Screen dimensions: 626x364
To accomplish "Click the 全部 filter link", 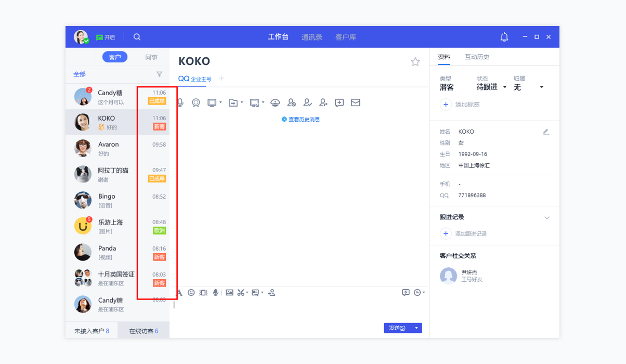I will (80, 74).
